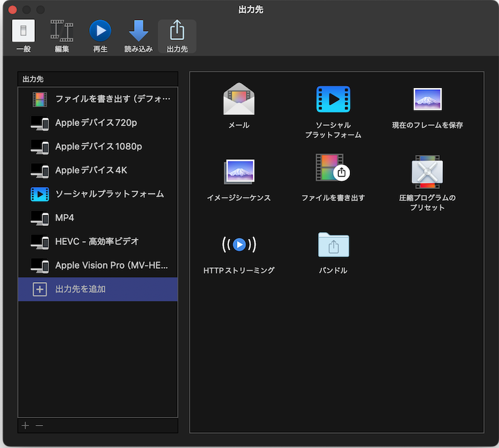
Task: Click the device icon beside Apple Vision Pro
Action: 40,266
